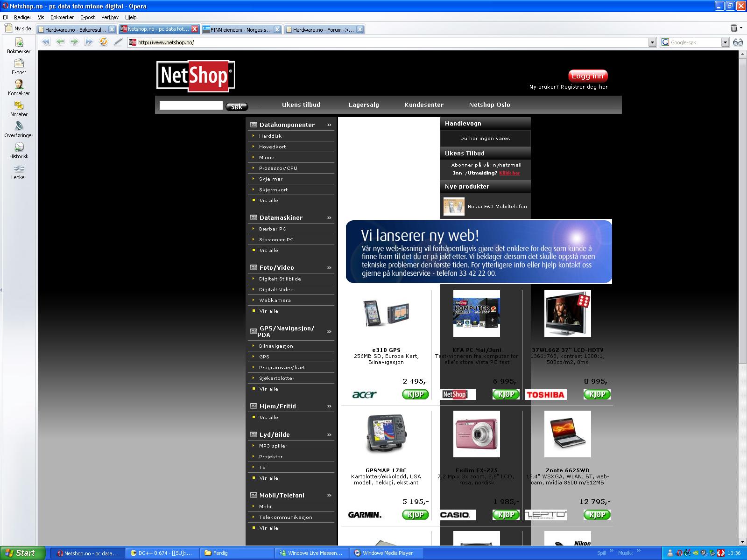Image resolution: width=747 pixels, height=560 pixels.
Task: Click the TOSHIBA brand logo
Action: click(545, 395)
